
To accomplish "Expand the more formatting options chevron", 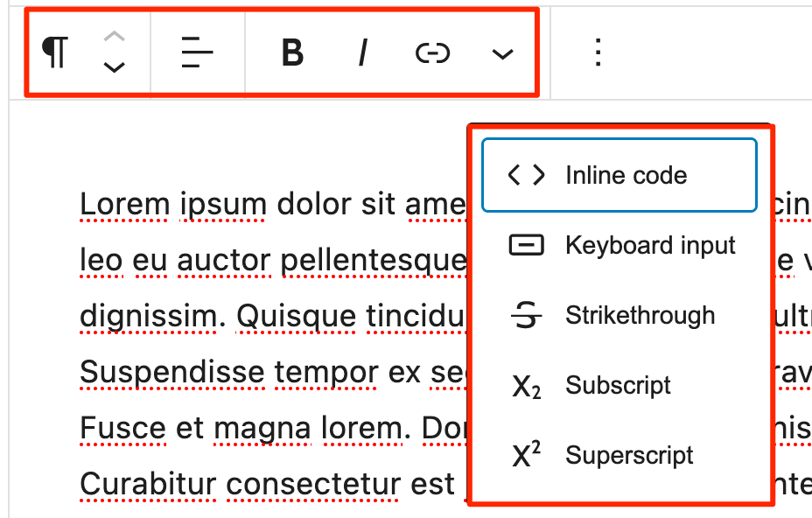I will click(x=501, y=54).
